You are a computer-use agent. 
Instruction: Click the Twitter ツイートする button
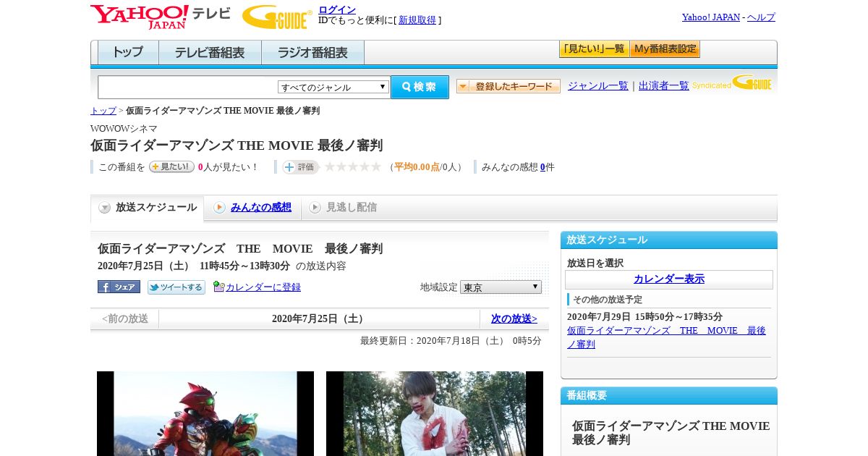[176, 287]
